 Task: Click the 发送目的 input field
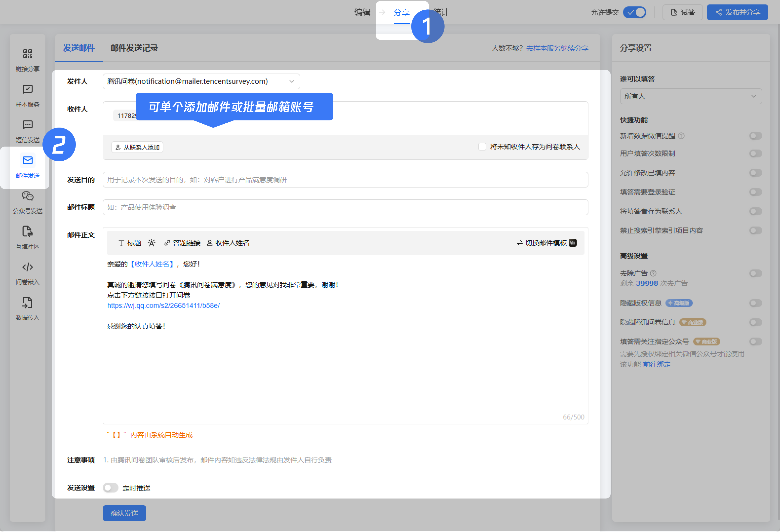pyautogui.click(x=345, y=180)
